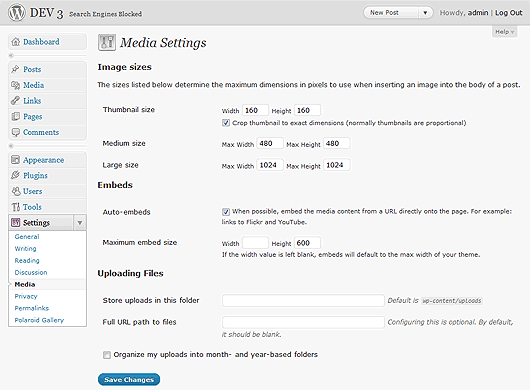Viewport: 530px width, 390px height.
Task: Click the Media Settings header icon
Action: tap(107, 43)
